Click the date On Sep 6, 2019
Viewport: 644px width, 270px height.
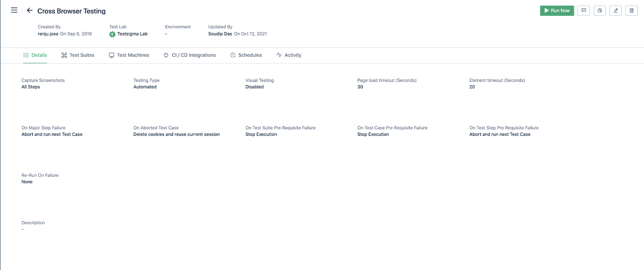click(x=76, y=34)
